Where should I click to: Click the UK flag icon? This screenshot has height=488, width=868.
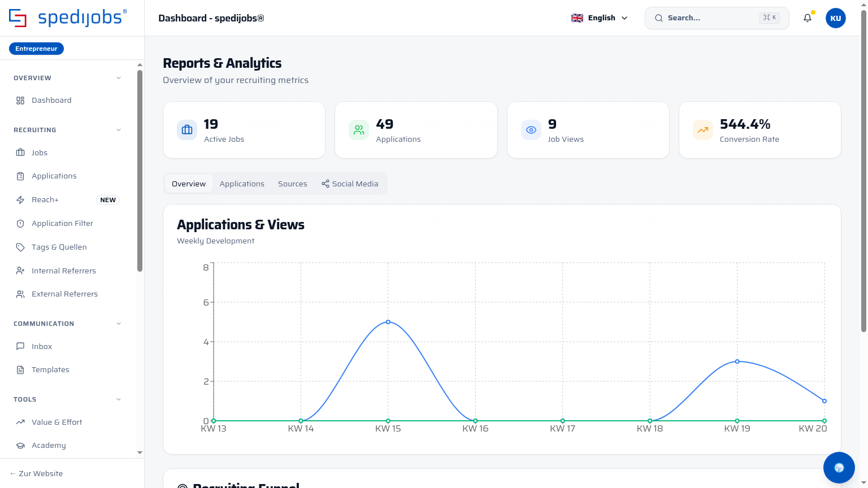577,18
